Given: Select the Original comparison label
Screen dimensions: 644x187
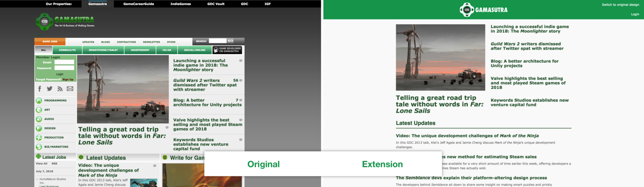Looking at the screenshot, I should tap(264, 164).
